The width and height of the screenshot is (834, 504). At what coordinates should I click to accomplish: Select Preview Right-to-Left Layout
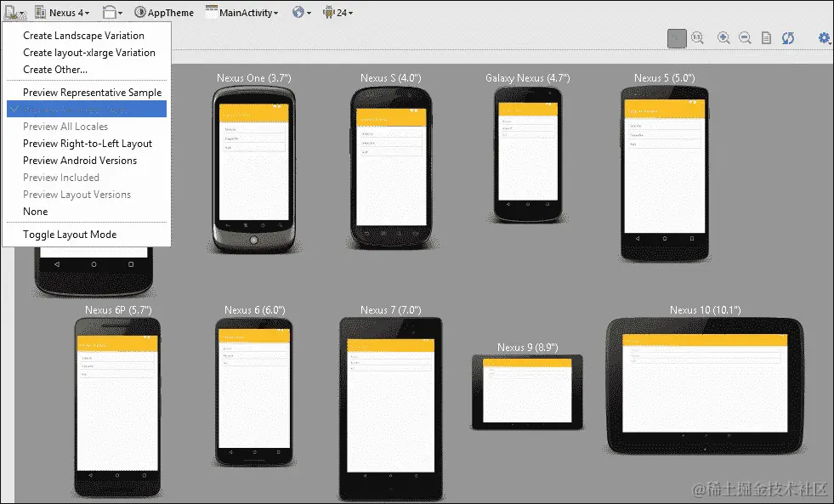pos(87,144)
